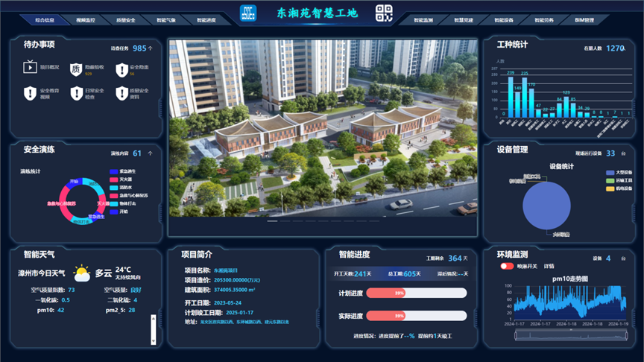Click the 605天 total duration value
This screenshot has height=362, width=644.
412,274
